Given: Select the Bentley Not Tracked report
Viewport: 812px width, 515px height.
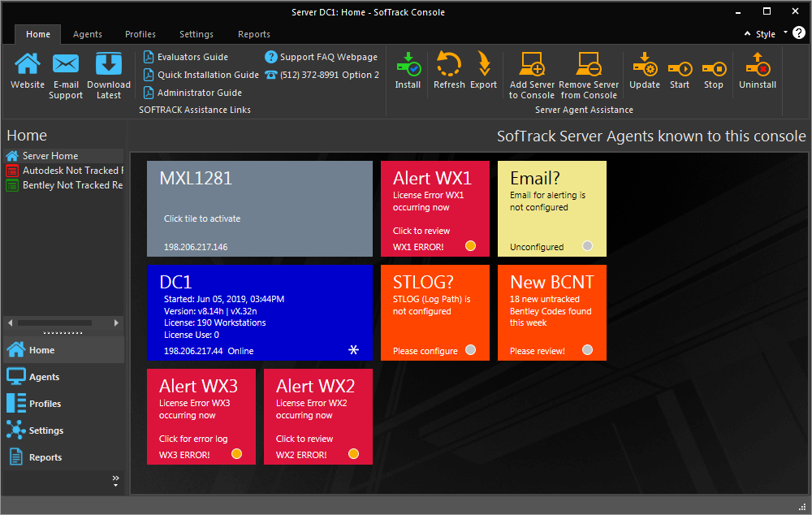Looking at the screenshot, I should [x=63, y=185].
